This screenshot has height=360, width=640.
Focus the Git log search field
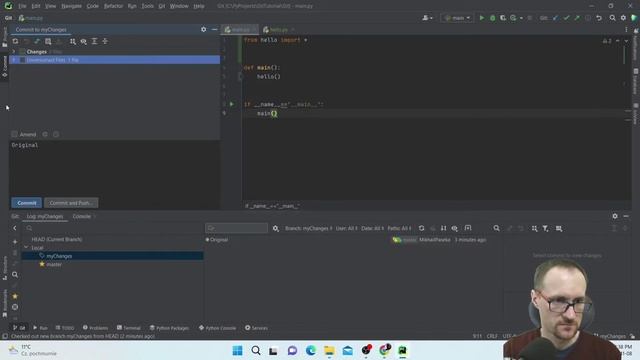pyautogui.click(x=236, y=228)
